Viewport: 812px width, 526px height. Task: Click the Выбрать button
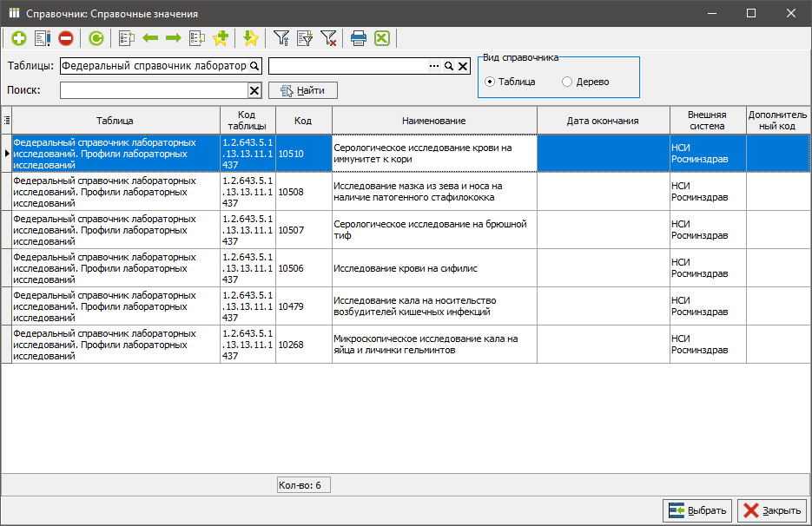point(697,510)
